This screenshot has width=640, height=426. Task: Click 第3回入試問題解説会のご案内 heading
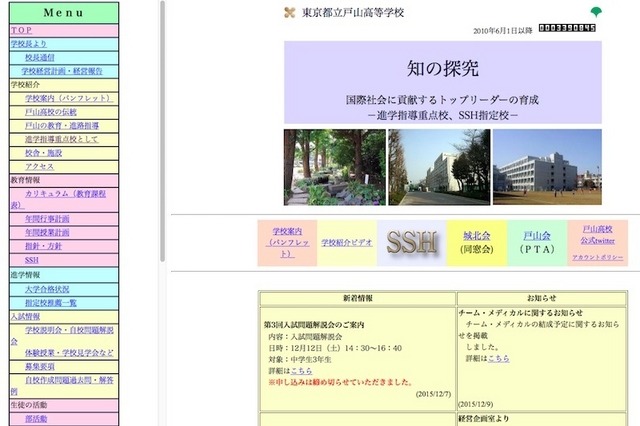[314, 325]
